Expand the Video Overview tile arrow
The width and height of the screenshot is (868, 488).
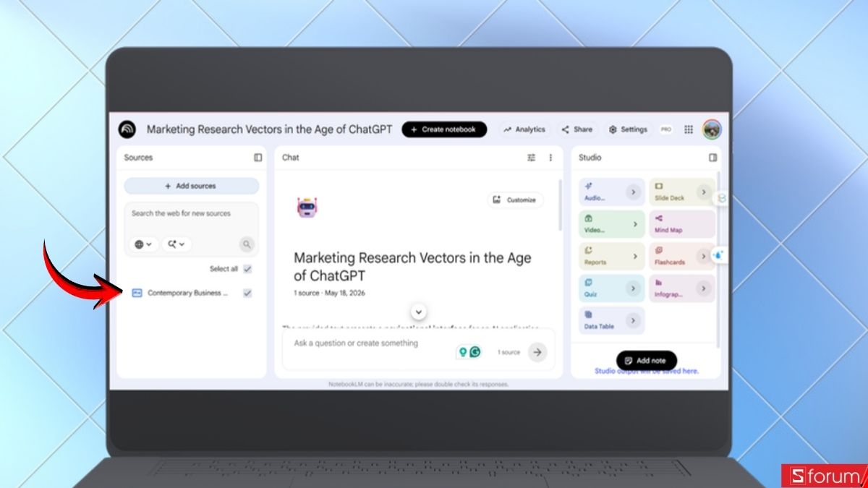point(635,224)
